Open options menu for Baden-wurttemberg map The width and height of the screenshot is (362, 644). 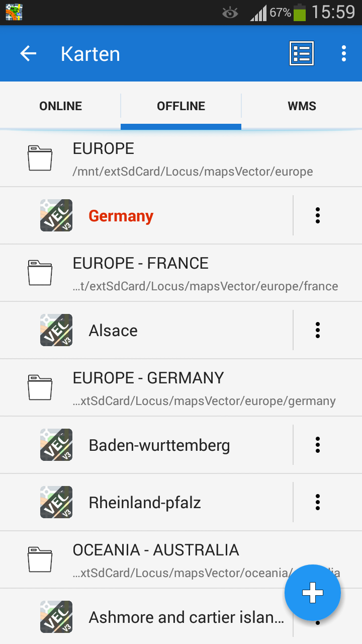click(x=318, y=445)
